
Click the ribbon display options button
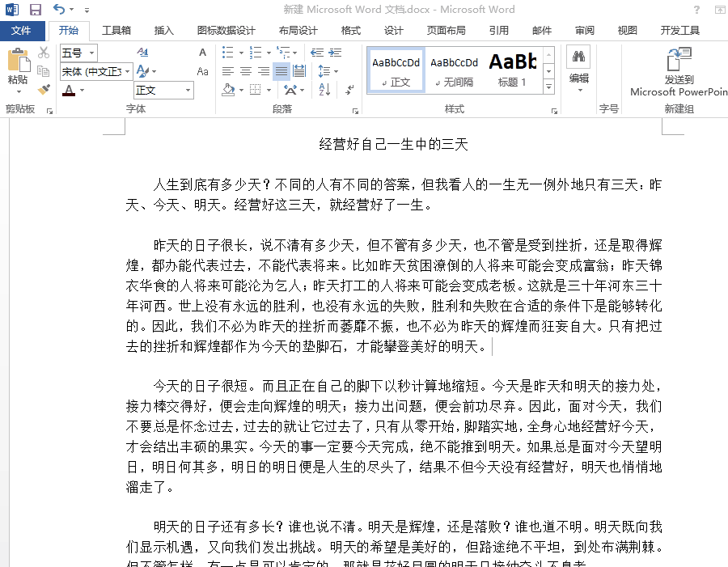[x=720, y=9]
